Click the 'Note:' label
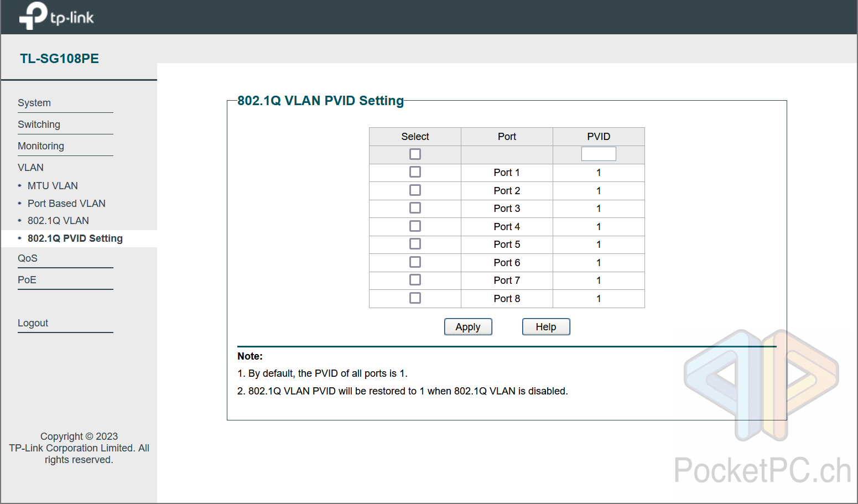Viewport: 858px width, 504px height. pyautogui.click(x=250, y=356)
